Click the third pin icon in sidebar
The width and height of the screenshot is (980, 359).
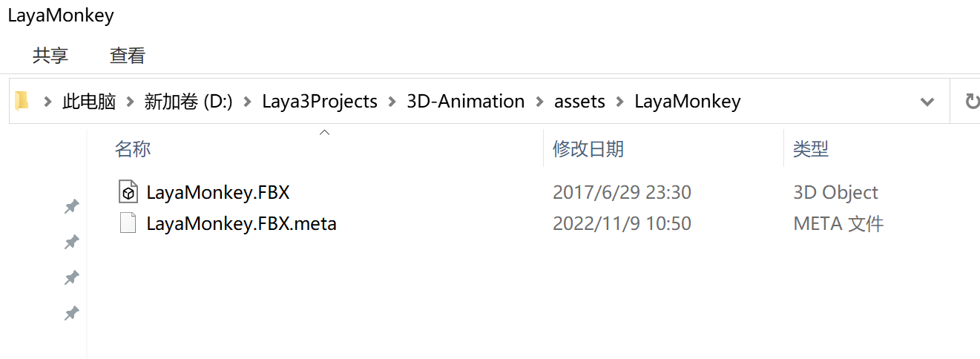point(72,277)
